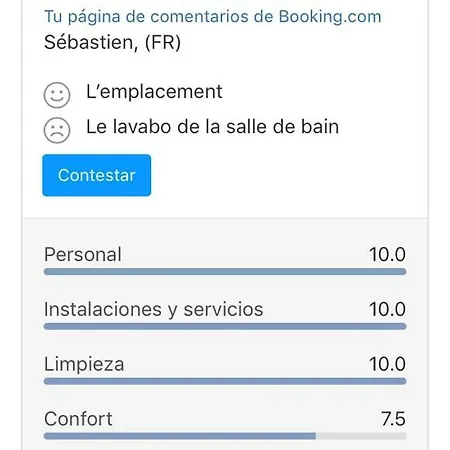Image resolution: width=450 pixels, height=450 pixels.
Task: Click the happy smiley face icon
Action: tap(57, 95)
